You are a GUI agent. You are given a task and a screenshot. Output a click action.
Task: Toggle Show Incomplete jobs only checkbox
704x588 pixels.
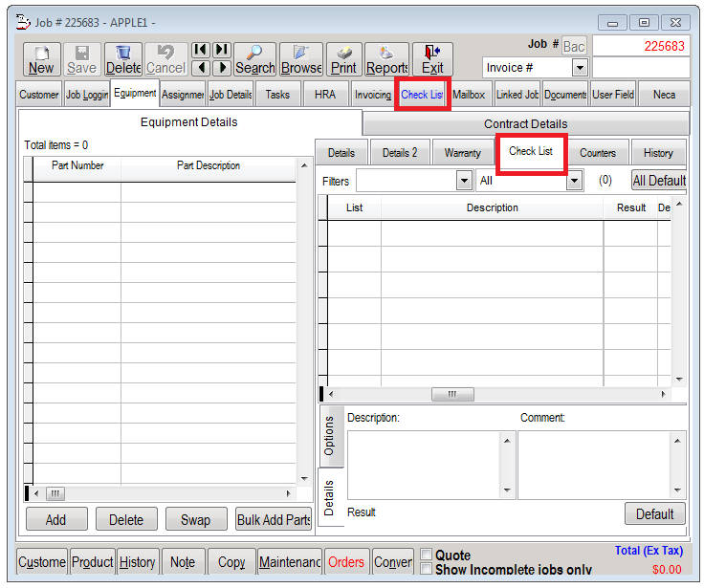point(427,569)
